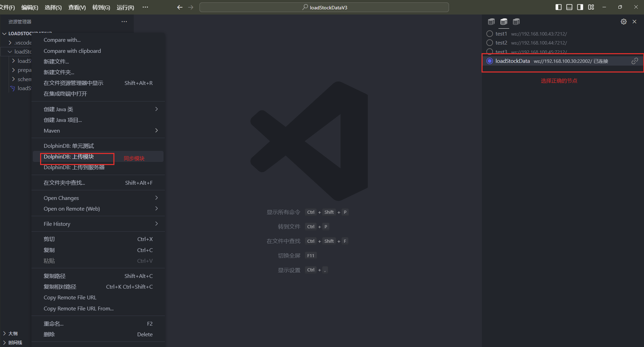Click 重命名 in the context menu

(x=54, y=324)
